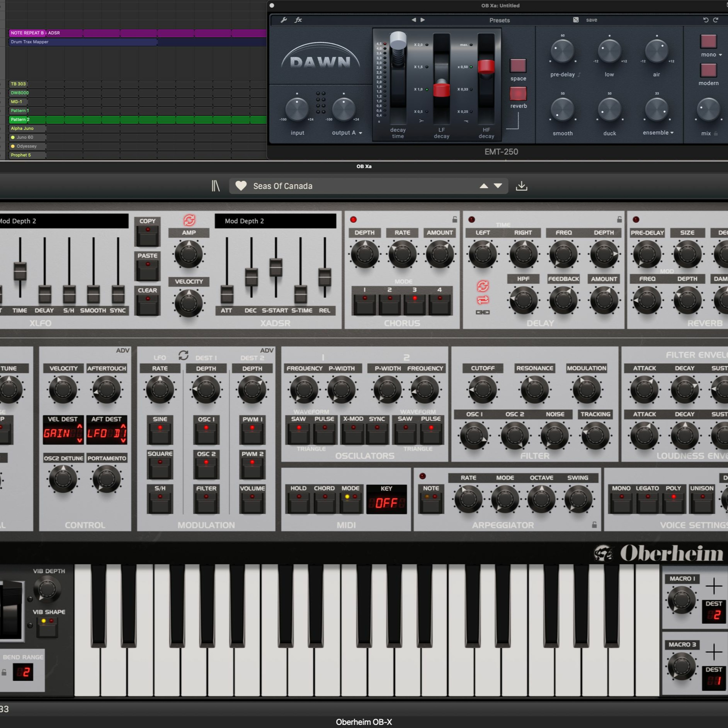
Task: Favorite the preset with the heart icon
Action: click(x=241, y=186)
